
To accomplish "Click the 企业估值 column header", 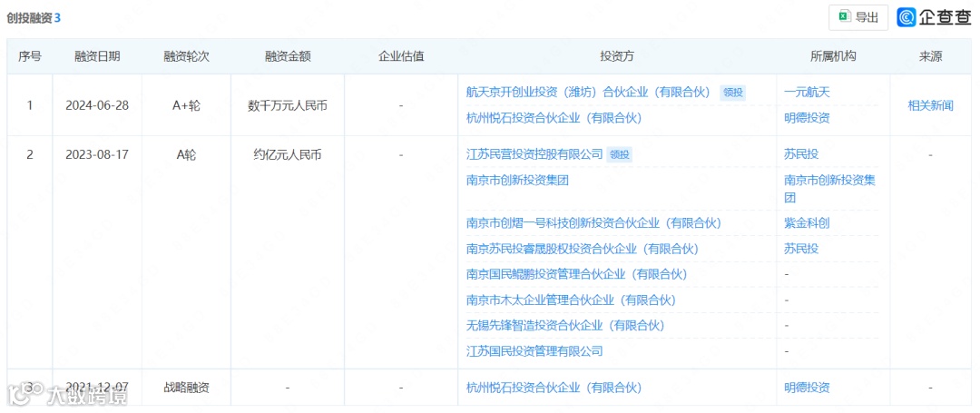I will point(401,56).
